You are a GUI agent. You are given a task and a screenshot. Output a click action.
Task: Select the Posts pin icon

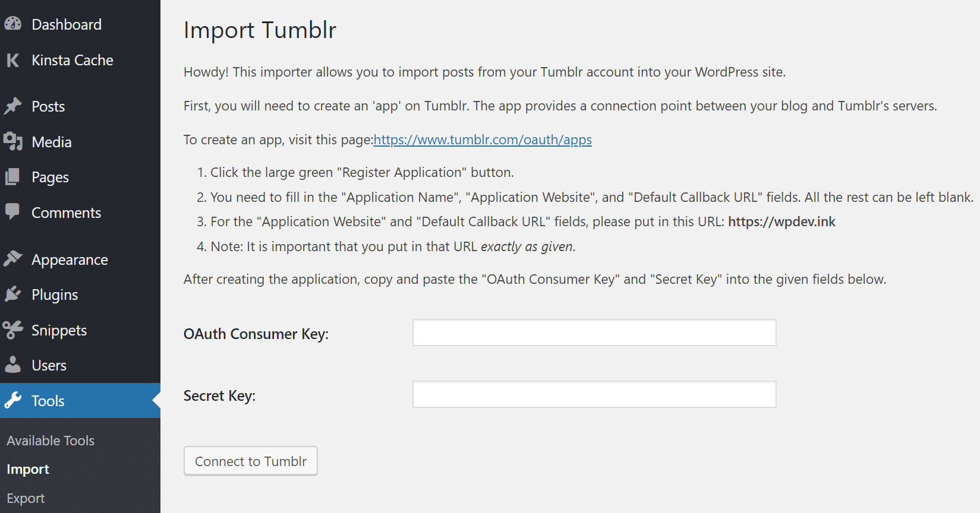click(x=13, y=106)
